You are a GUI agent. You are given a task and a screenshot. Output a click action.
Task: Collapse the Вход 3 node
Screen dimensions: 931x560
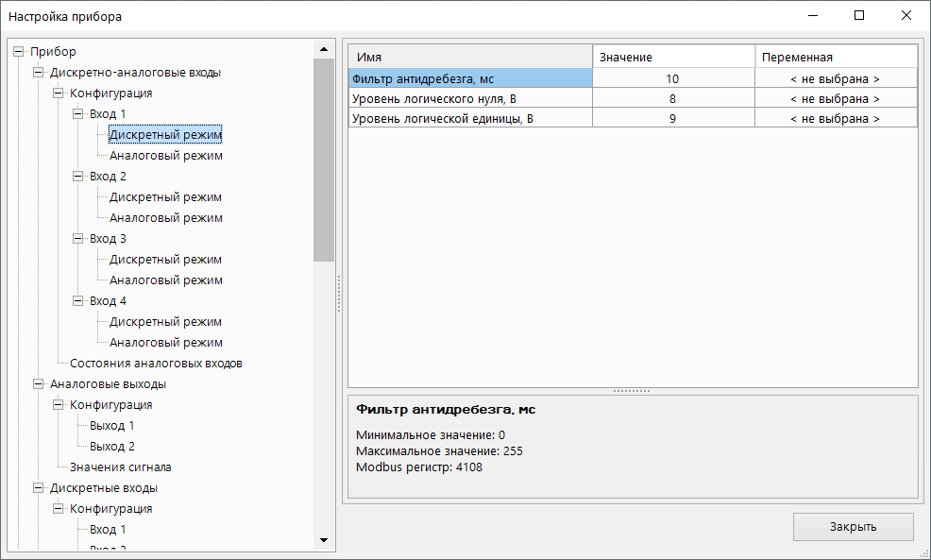[77, 239]
